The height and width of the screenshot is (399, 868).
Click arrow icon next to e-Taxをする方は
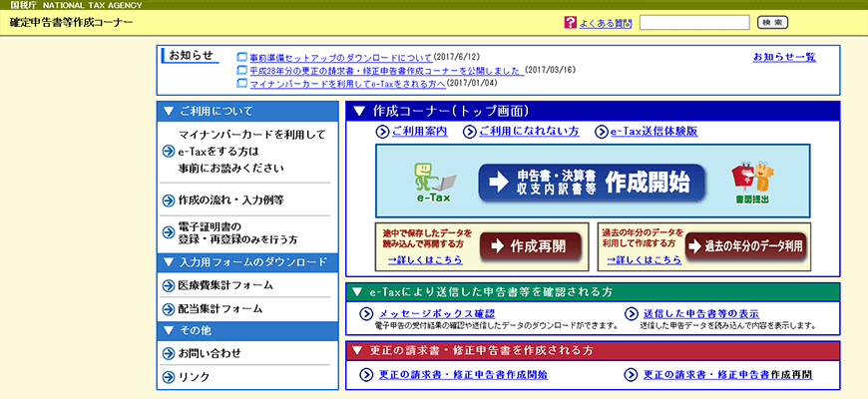[x=169, y=153]
